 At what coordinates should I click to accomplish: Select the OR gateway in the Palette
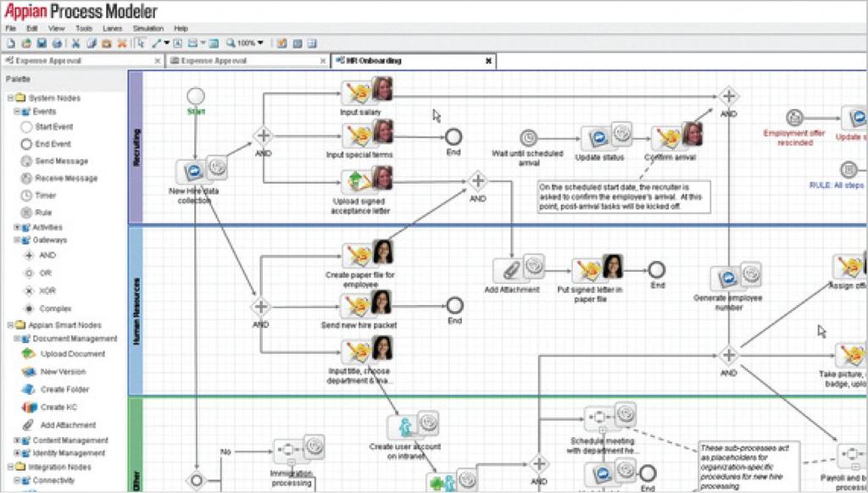click(37, 273)
